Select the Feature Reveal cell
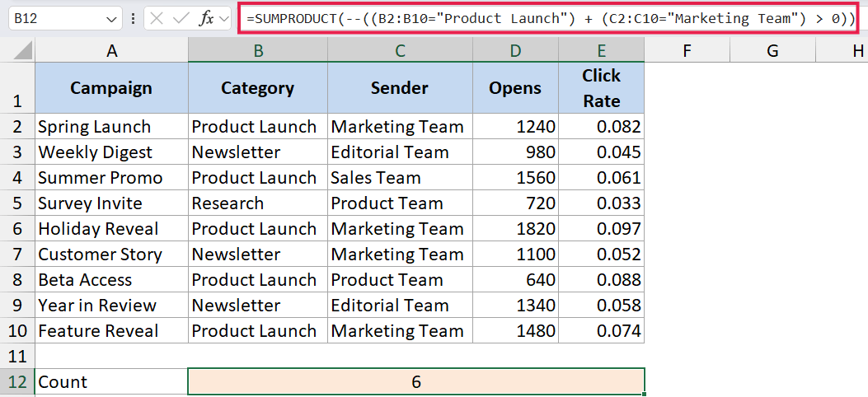 click(112, 330)
